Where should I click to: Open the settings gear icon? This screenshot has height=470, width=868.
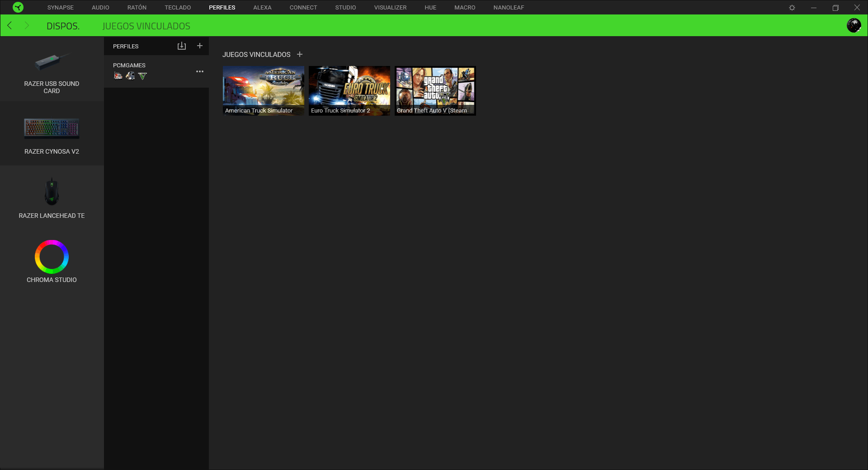tap(792, 8)
